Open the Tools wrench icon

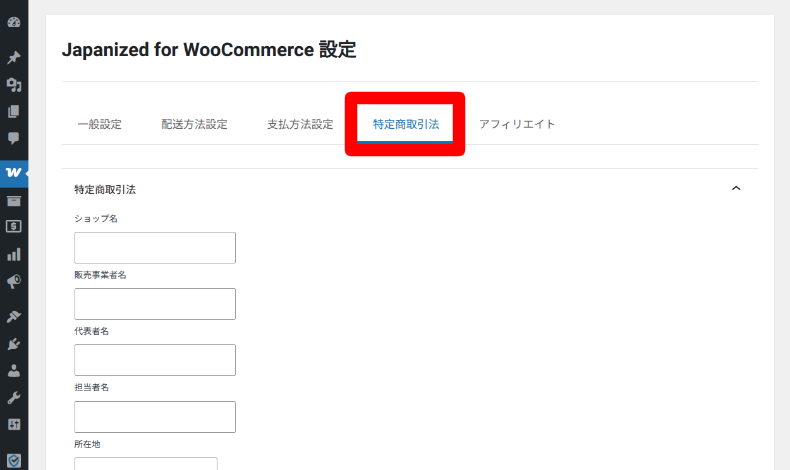coord(14,398)
